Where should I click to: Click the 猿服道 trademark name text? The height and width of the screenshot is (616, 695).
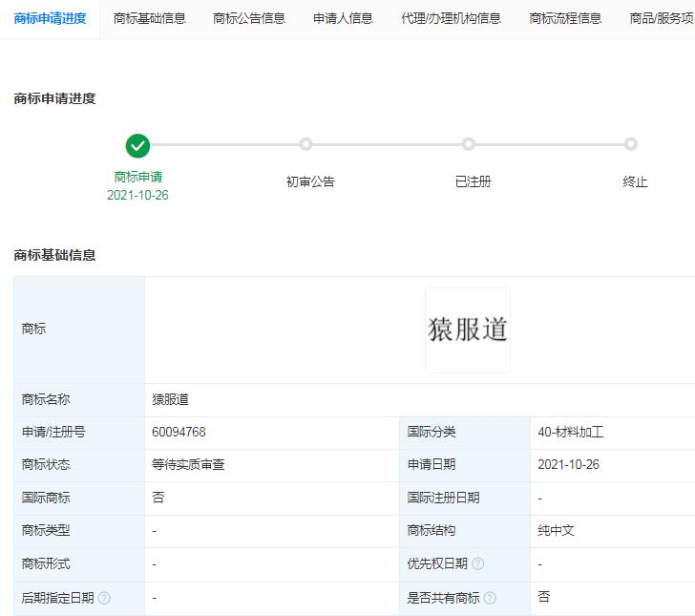tap(170, 399)
